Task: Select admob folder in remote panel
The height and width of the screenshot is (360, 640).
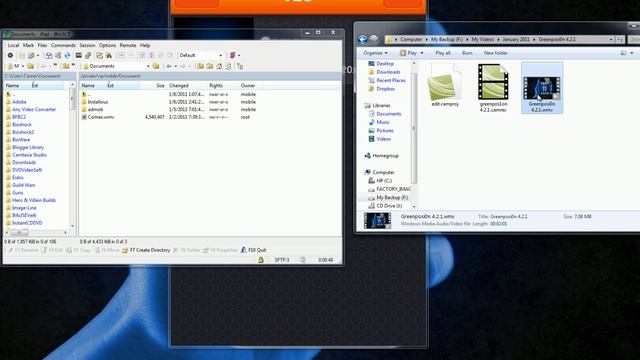Action: coord(92,109)
